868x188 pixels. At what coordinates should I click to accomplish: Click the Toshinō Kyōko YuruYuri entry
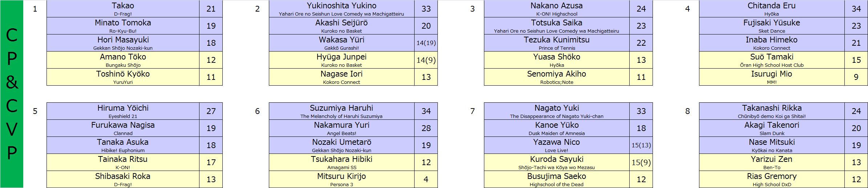(123, 77)
